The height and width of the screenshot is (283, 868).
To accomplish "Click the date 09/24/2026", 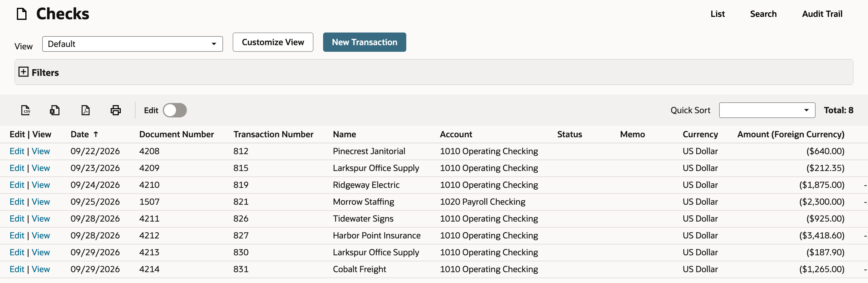I will tap(95, 185).
